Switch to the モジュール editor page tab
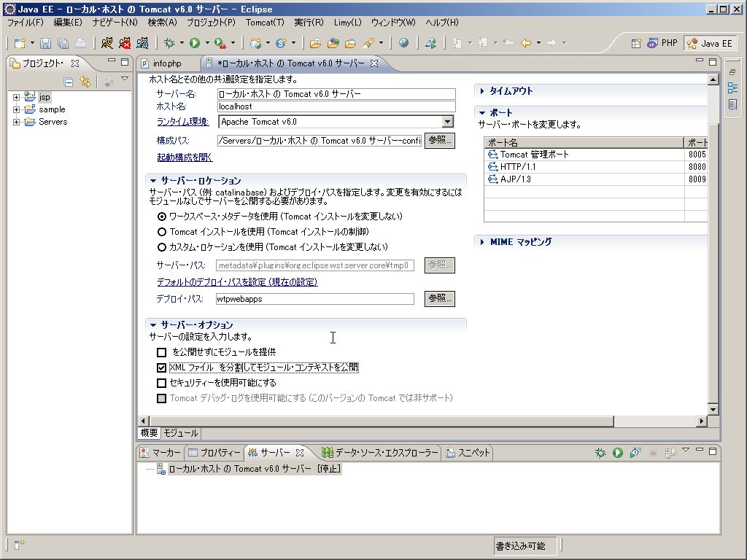747x560 pixels. (x=181, y=433)
